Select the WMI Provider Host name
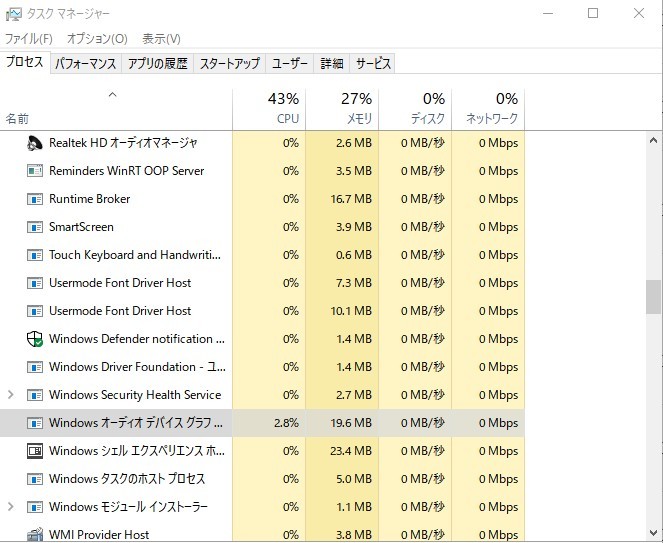The height and width of the screenshot is (543, 663). point(99,535)
